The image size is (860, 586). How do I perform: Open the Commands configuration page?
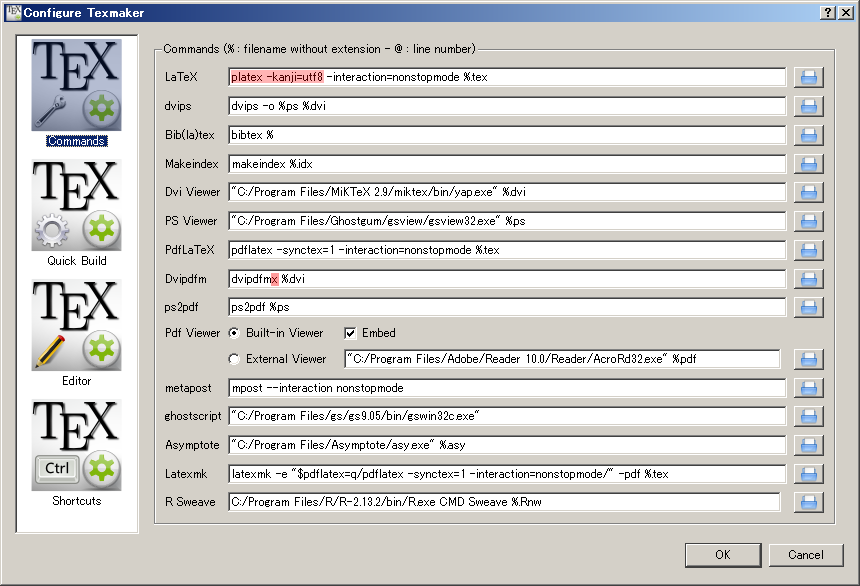pyautogui.click(x=77, y=93)
